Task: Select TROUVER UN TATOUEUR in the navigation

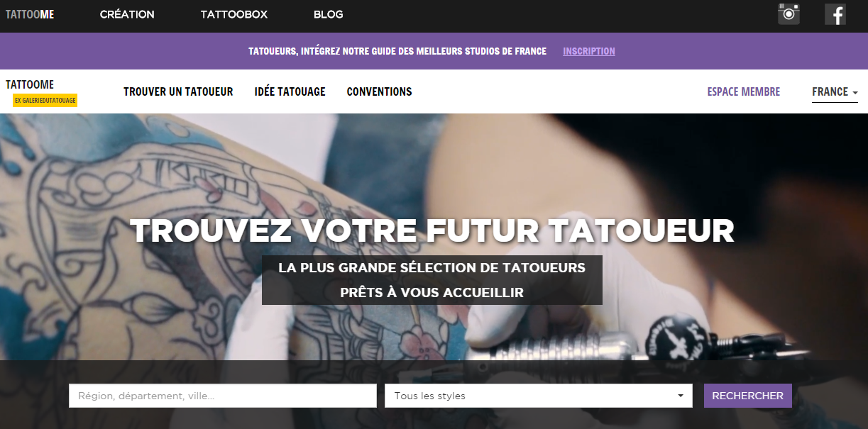Action: pyautogui.click(x=178, y=91)
